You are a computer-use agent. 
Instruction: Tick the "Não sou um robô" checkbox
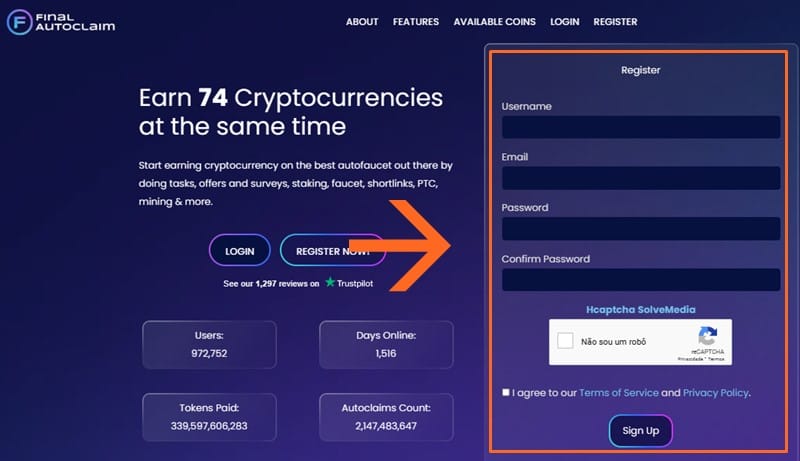pos(565,341)
